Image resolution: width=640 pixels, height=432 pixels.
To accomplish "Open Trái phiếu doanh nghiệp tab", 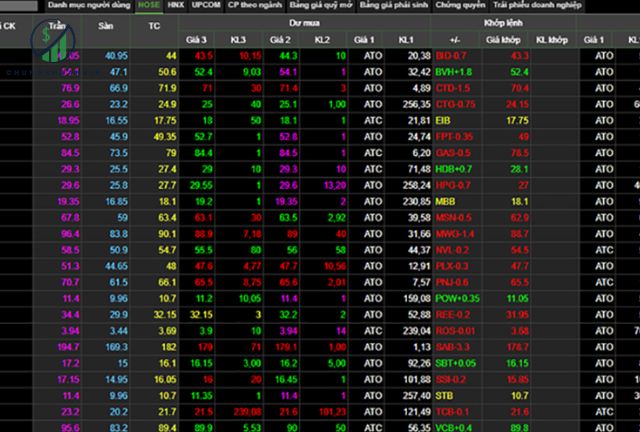I will pyautogui.click(x=537, y=5).
